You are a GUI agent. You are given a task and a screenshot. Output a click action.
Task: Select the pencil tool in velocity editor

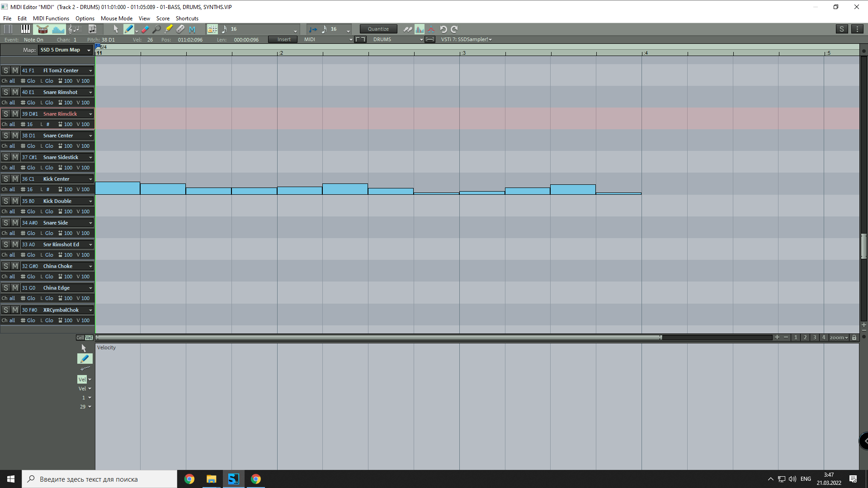(85, 359)
